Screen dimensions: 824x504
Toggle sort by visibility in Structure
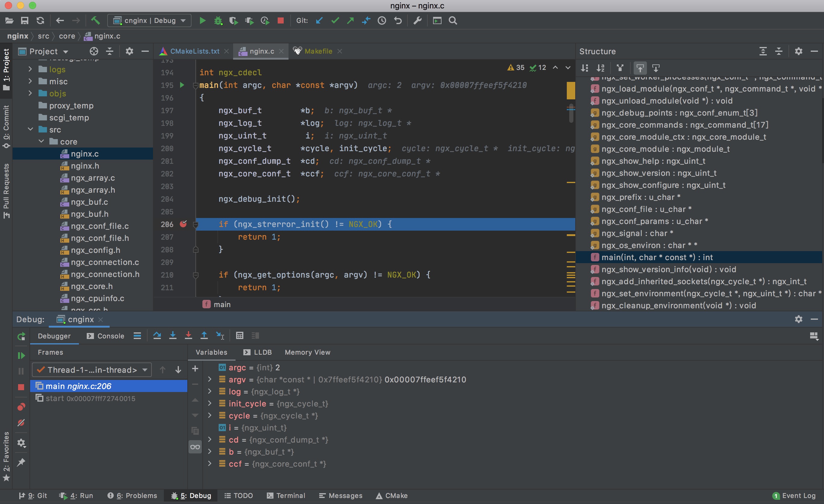(x=585, y=68)
